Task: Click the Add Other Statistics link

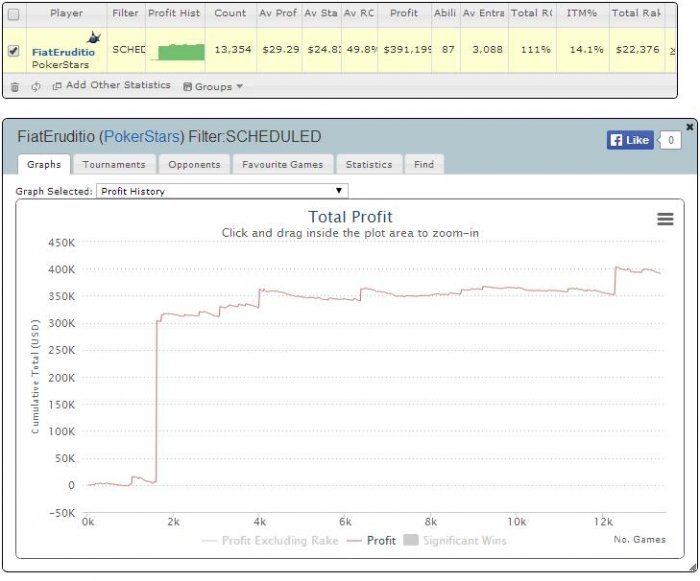Action: coord(112,85)
